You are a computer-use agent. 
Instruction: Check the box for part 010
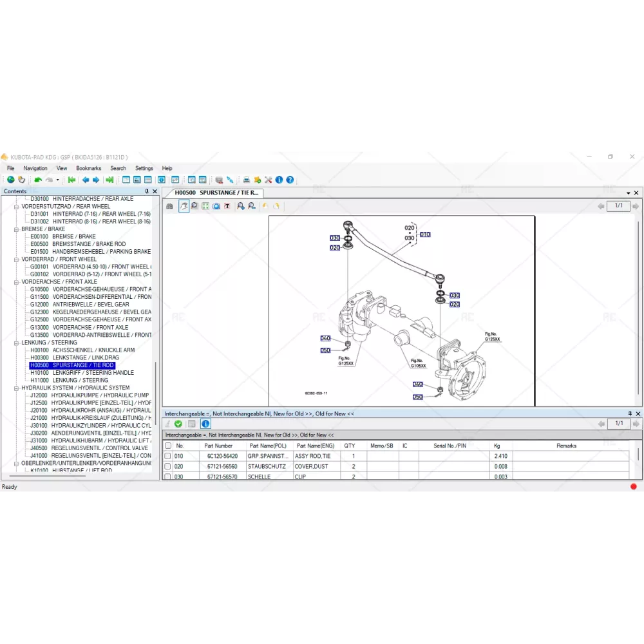pos(168,456)
